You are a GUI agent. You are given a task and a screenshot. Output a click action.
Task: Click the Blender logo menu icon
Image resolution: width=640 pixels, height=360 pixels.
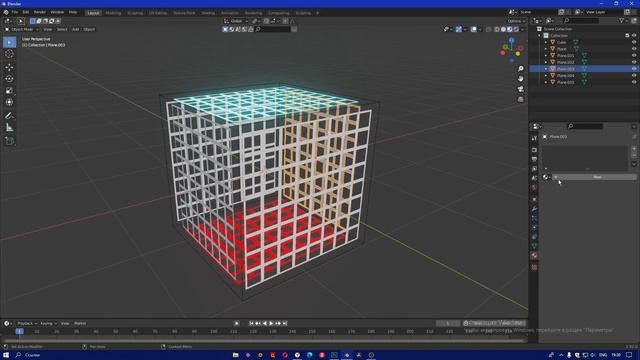coord(6,12)
